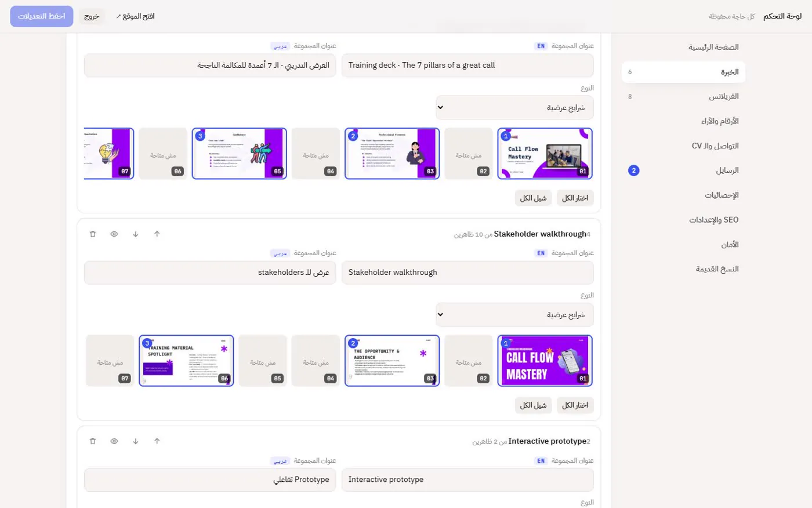812x508 pixels.
Task: Click the احفظ التعديلات save button
Action: click(42, 16)
